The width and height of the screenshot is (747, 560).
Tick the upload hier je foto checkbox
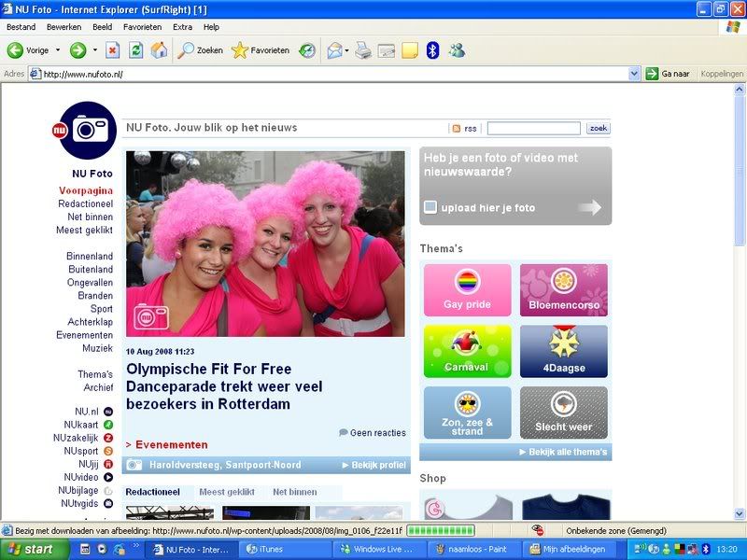pyautogui.click(x=430, y=207)
